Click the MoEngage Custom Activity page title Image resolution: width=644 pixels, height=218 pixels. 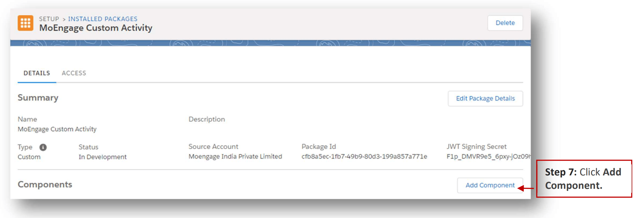(x=96, y=28)
